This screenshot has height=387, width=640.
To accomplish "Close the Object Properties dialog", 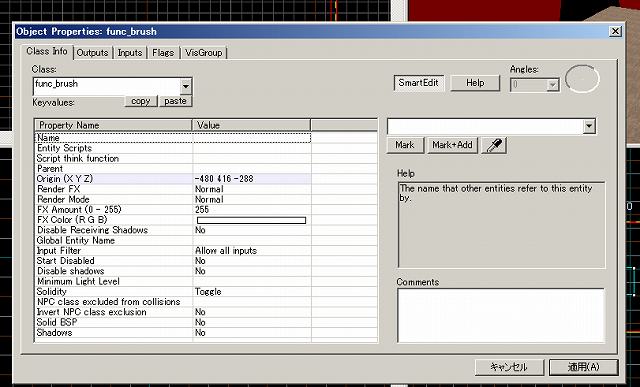I will [x=615, y=31].
